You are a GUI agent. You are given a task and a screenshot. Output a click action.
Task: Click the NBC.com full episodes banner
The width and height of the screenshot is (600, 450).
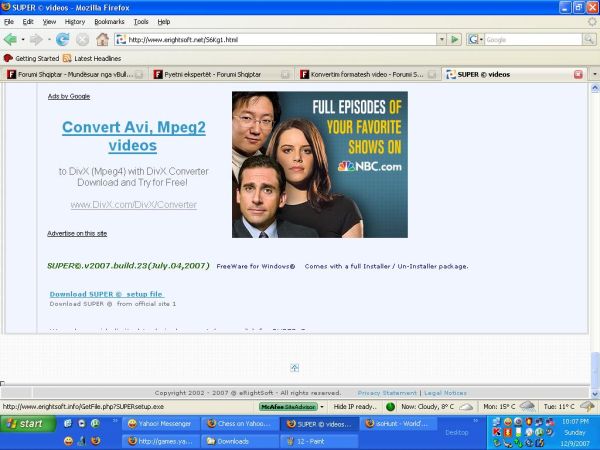(320, 165)
